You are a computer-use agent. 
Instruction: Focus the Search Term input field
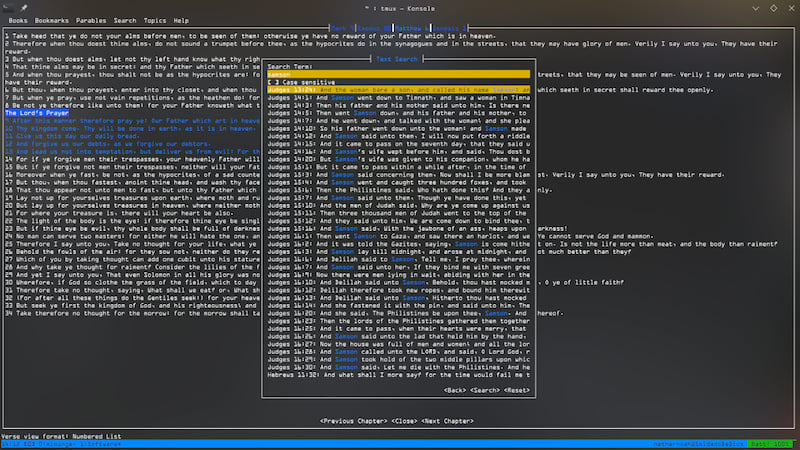[398, 74]
